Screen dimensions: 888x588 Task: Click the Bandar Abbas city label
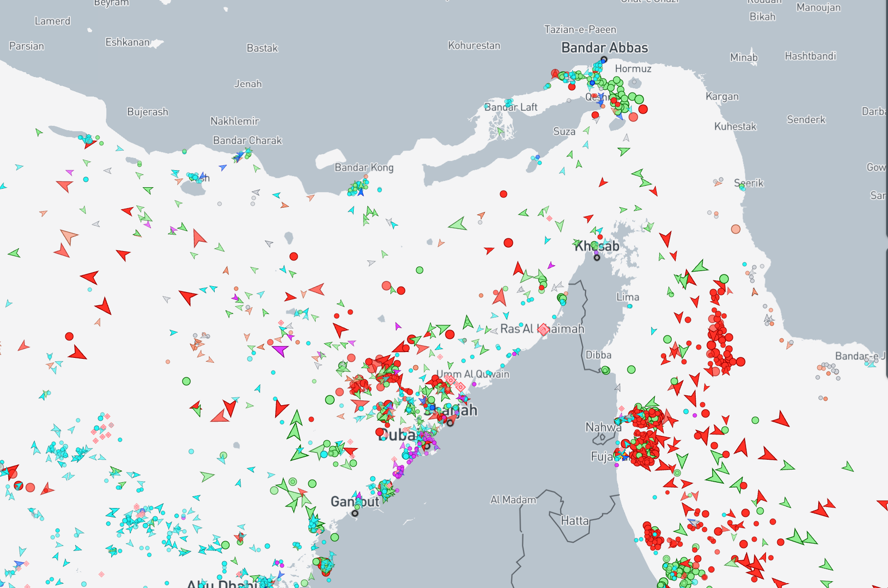point(605,48)
